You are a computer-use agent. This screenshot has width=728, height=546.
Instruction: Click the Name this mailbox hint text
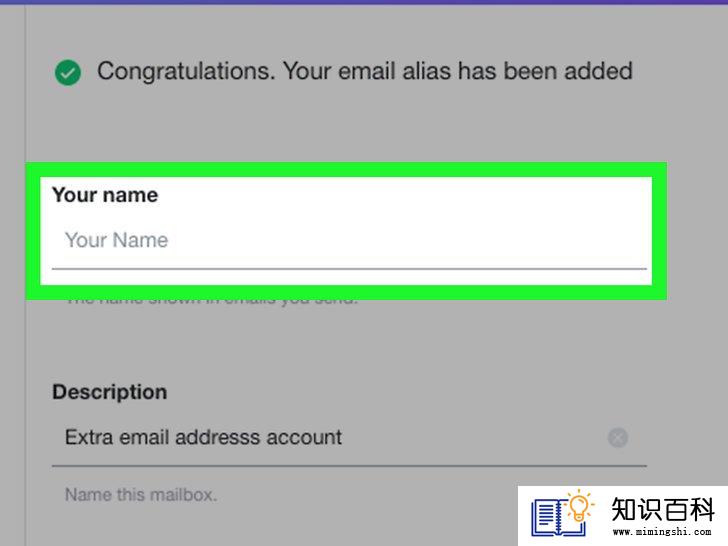pyautogui.click(x=141, y=494)
